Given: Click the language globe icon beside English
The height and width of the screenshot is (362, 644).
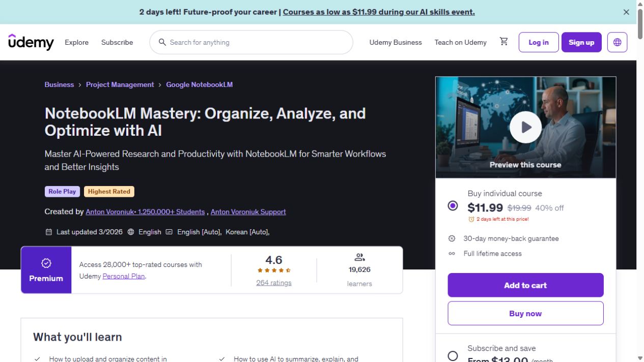Looking at the screenshot, I should 131,232.
